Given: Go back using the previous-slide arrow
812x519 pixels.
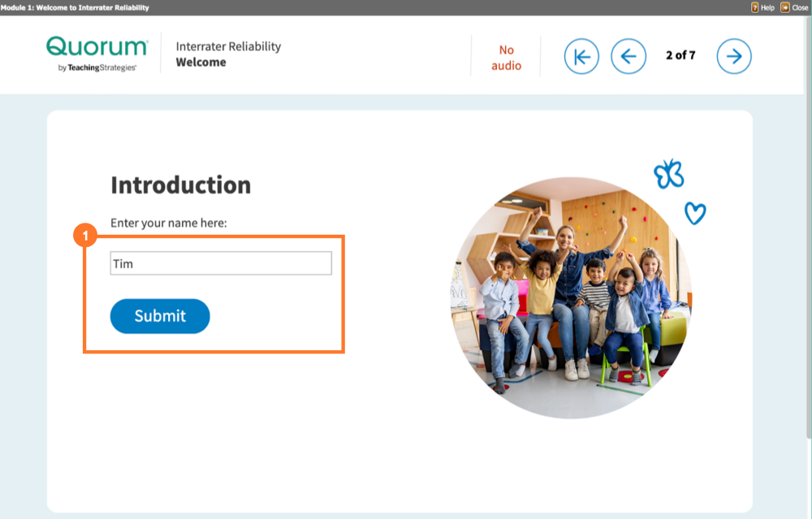Looking at the screenshot, I should [x=628, y=56].
